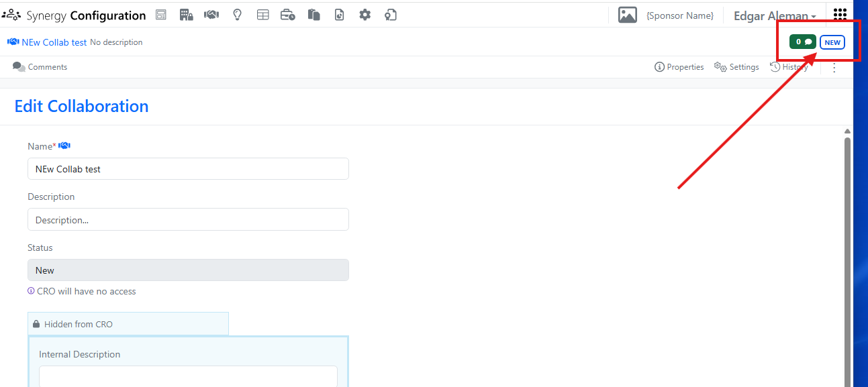Click the clipboard copy icon in navbar

[314, 15]
